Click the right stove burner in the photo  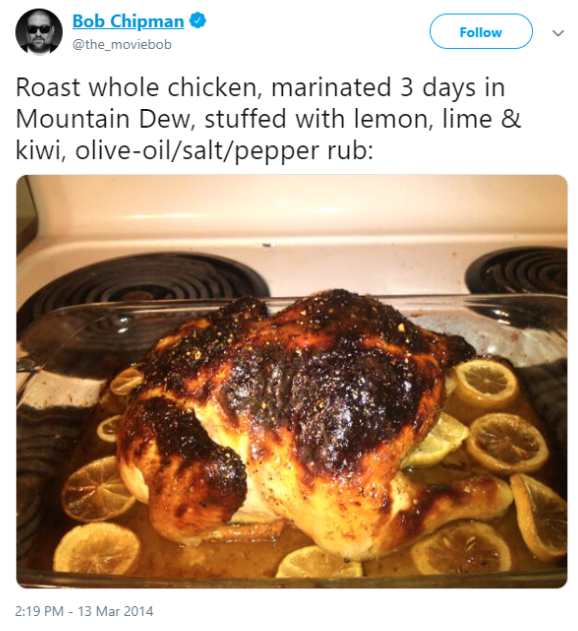519,270
